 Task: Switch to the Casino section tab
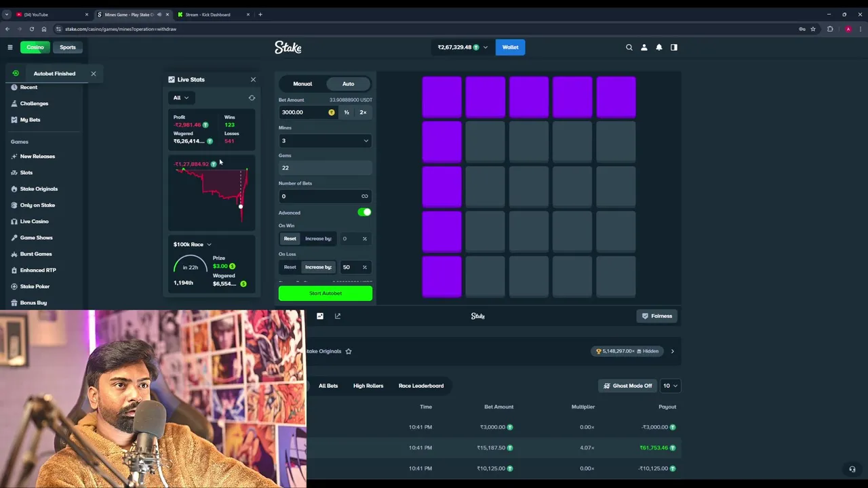pyautogui.click(x=35, y=47)
